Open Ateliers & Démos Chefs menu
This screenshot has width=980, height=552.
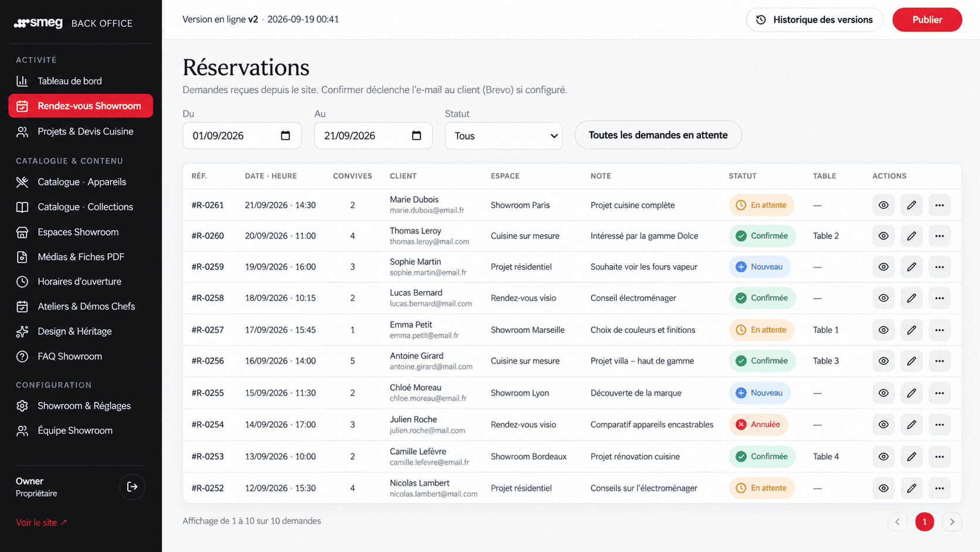point(81,306)
